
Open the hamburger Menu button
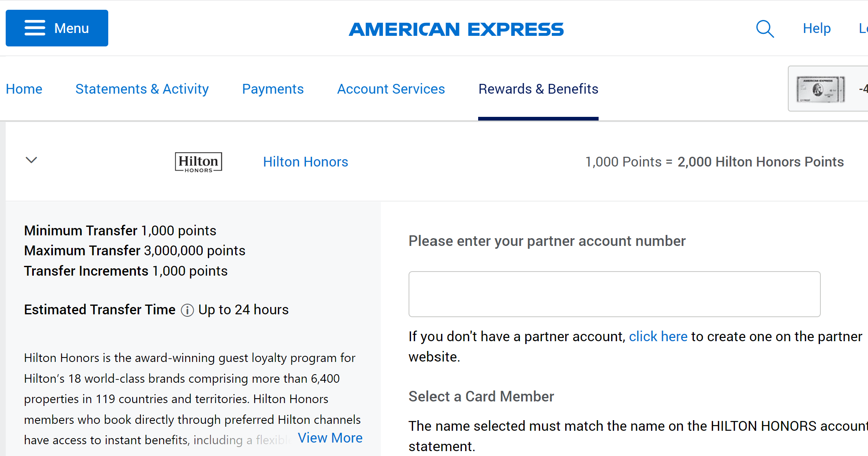[x=57, y=28]
